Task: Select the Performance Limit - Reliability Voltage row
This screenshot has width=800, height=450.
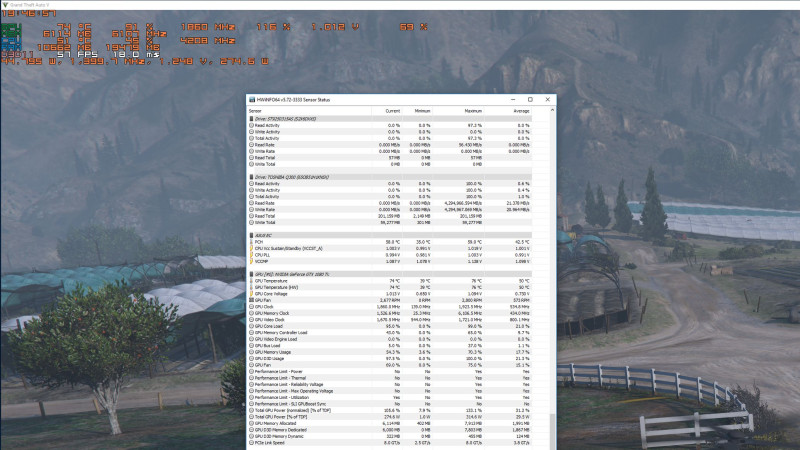Action: point(389,385)
